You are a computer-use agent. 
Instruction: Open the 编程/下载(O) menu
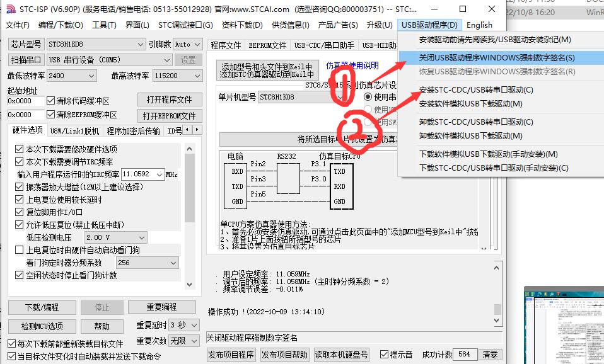[x=61, y=25]
